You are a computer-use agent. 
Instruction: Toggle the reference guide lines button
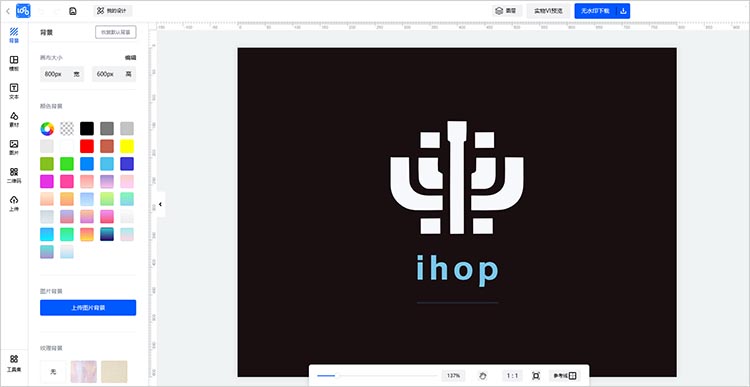565,376
